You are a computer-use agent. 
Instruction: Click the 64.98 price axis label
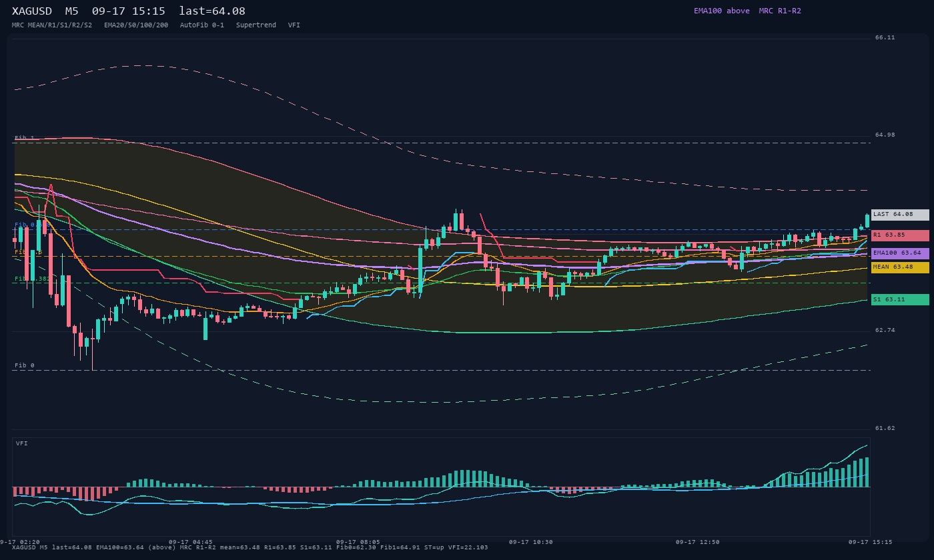(x=885, y=135)
